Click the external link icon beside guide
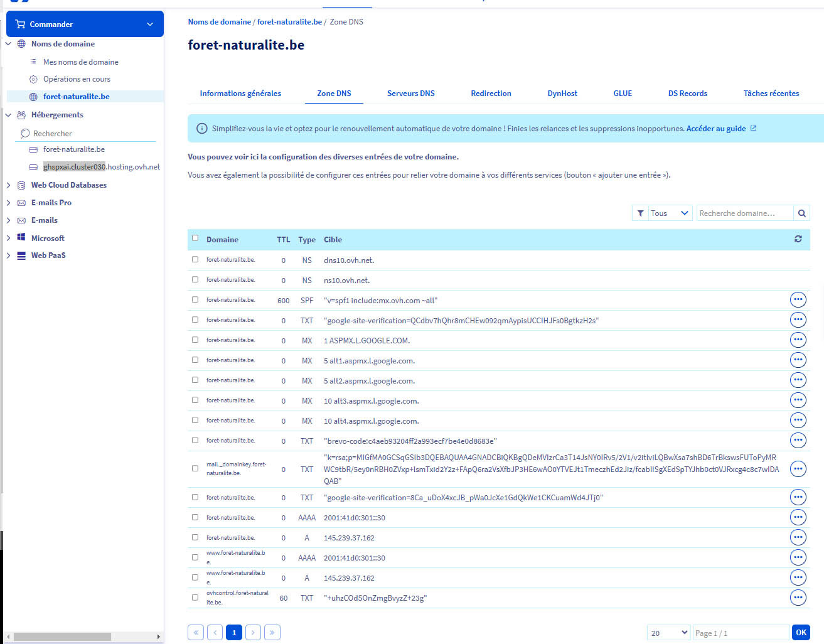The height and width of the screenshot is (644, 824). click(x=754, y=128)
